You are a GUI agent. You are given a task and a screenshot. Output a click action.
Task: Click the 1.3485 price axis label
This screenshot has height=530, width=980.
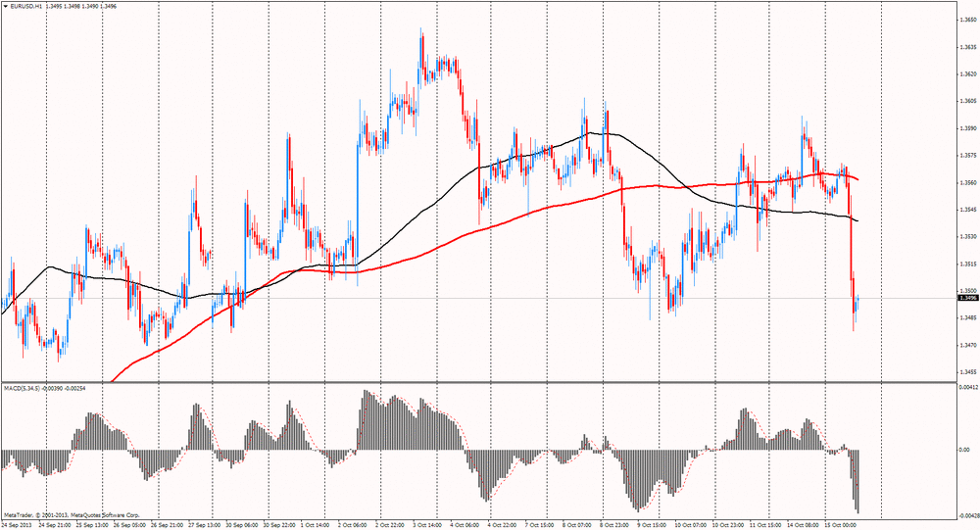968,317
